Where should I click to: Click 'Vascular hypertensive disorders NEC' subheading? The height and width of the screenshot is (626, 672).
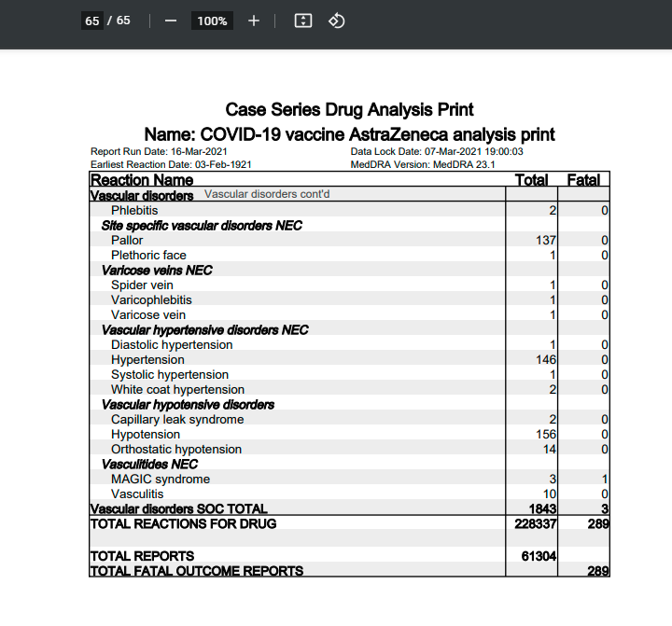click(204, 330)
